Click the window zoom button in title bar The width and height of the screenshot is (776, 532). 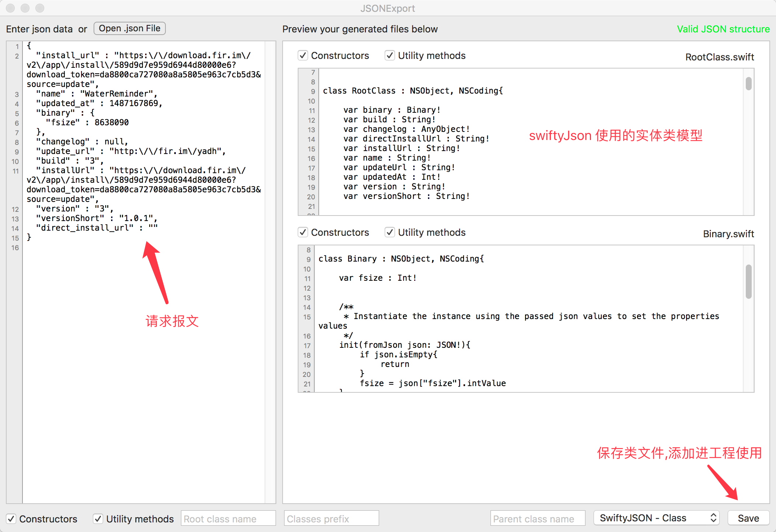pyautogui.click(x=40, y=8)
